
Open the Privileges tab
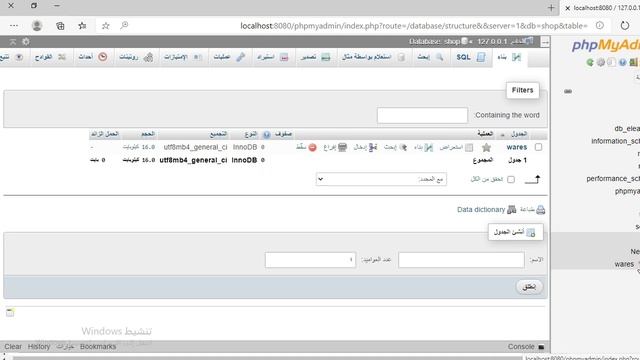pyautogui.click(x=183, y=57)
